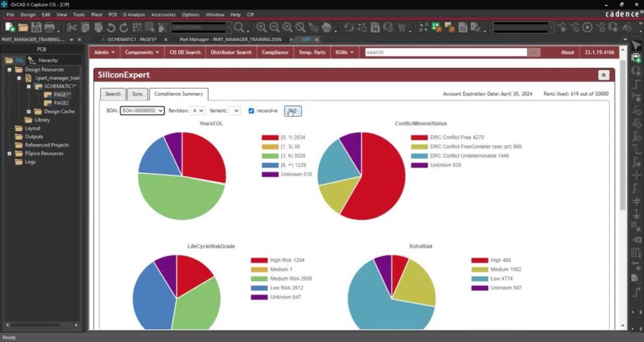Switch to the Part Manager document tab
The image size is (644, 342).
[231, 40]
